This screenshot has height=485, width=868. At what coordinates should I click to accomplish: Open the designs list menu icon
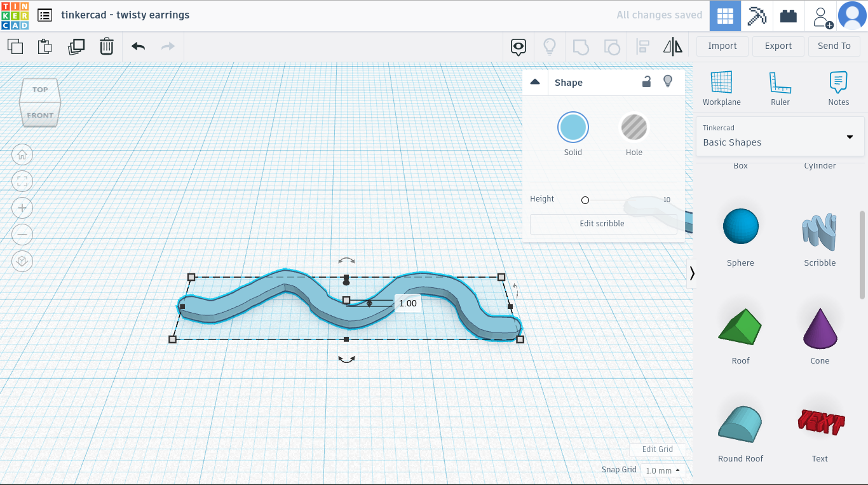(44, 15)
